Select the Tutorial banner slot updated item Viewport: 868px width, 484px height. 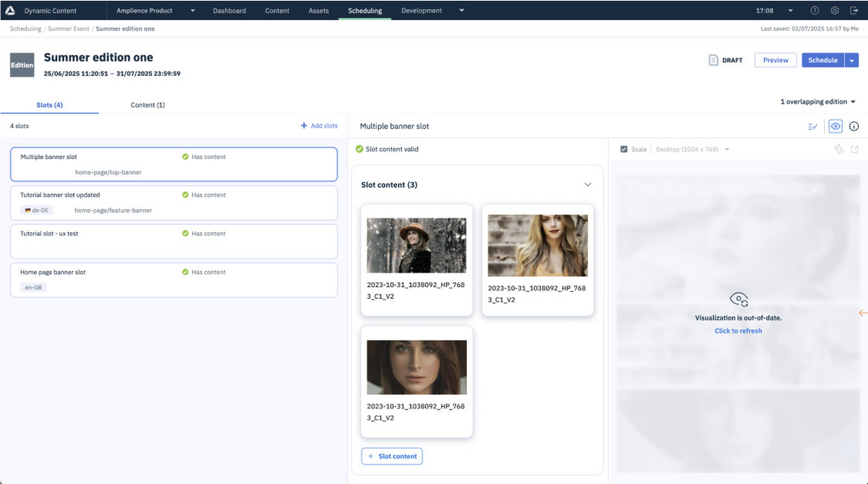tap(174, 203)
